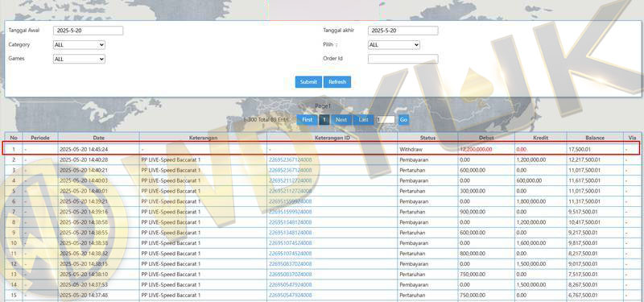Click the Refresh button
This screenshot has width=644, height=302.
337,82
